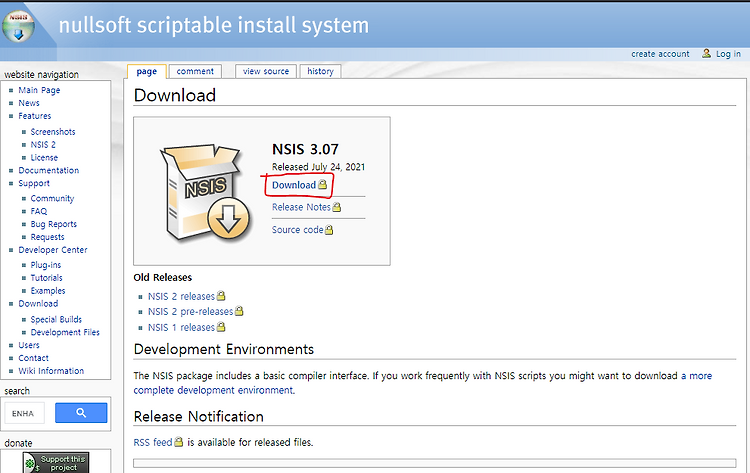Open the Source code link
750x473 pixels.
coord(298,230)
